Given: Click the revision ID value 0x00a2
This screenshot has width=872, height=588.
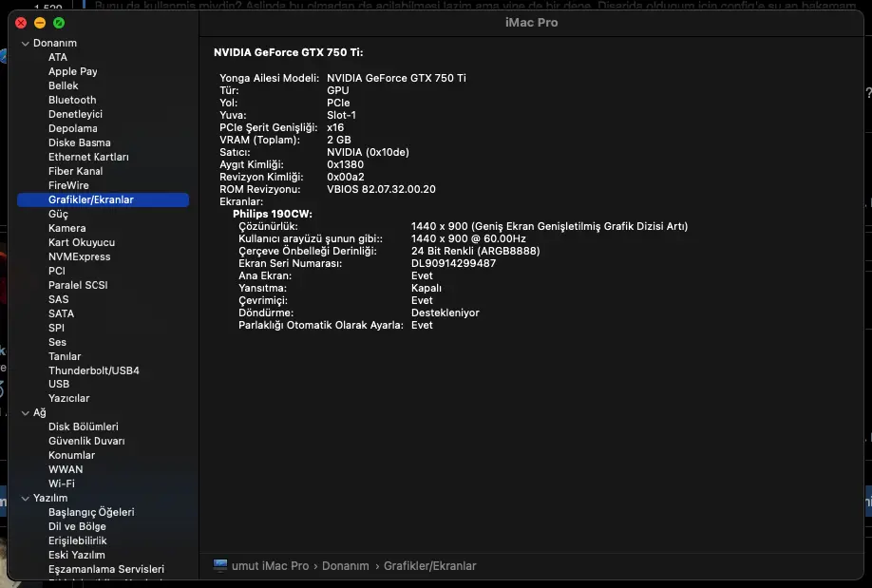Looking at the screenshot, I should coord(346,177).
